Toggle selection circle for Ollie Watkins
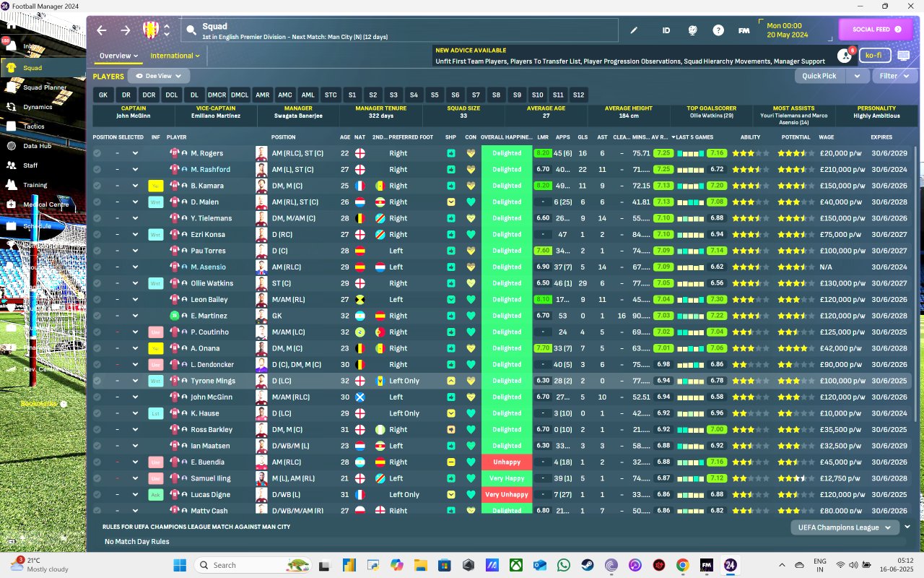This screenshot has height=578, width=924. pyautogui.click(x=97, y=283)
